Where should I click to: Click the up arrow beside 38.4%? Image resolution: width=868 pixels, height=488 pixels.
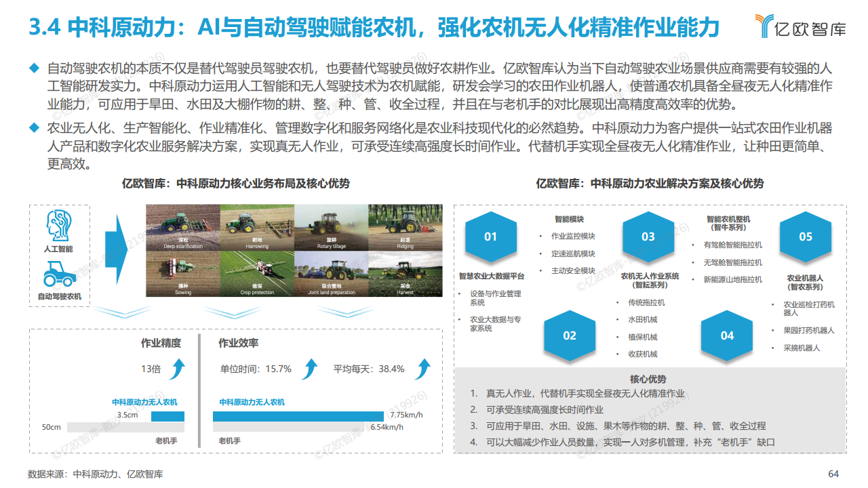(424, 369)
